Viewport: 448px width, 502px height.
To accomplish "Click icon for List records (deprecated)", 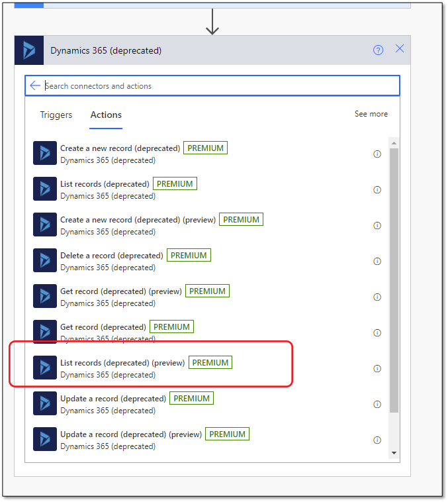I will point(45,189).
